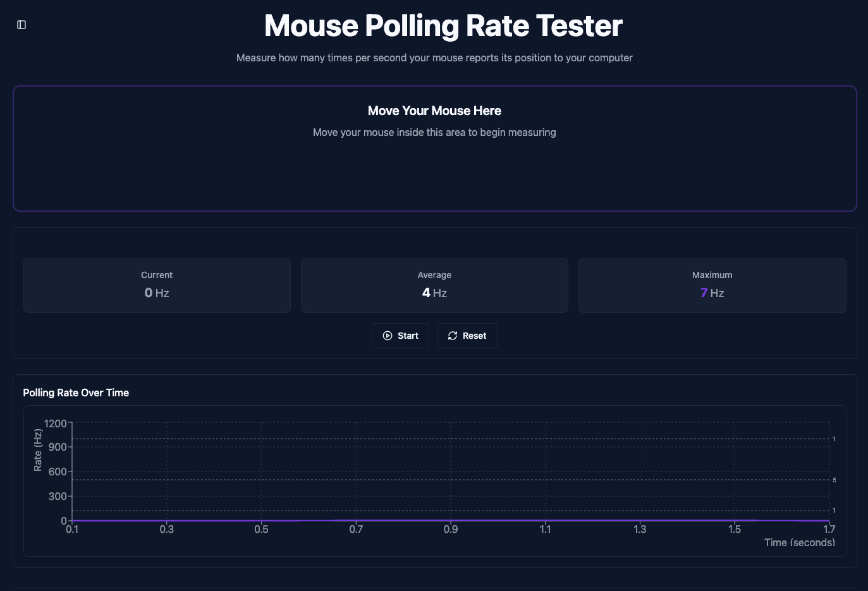Click the 600 label on rate axis
Screen dimensions: 868x591
58,472
